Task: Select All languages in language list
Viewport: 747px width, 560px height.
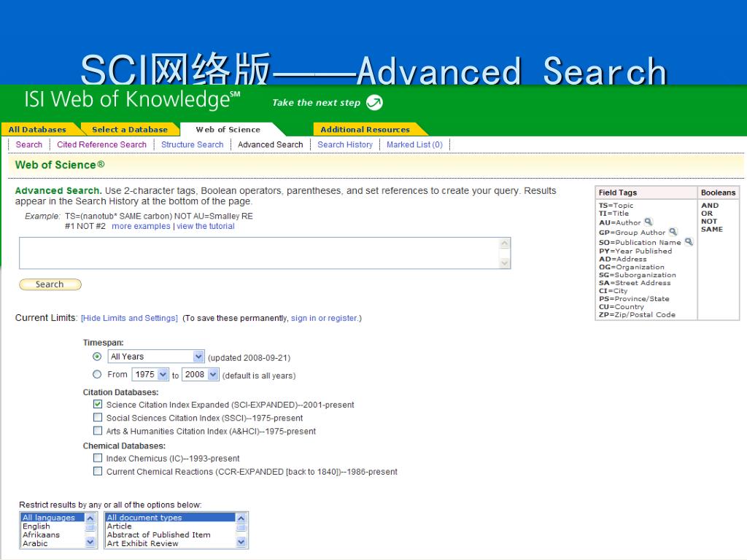Action: click(x=53, y=518)
